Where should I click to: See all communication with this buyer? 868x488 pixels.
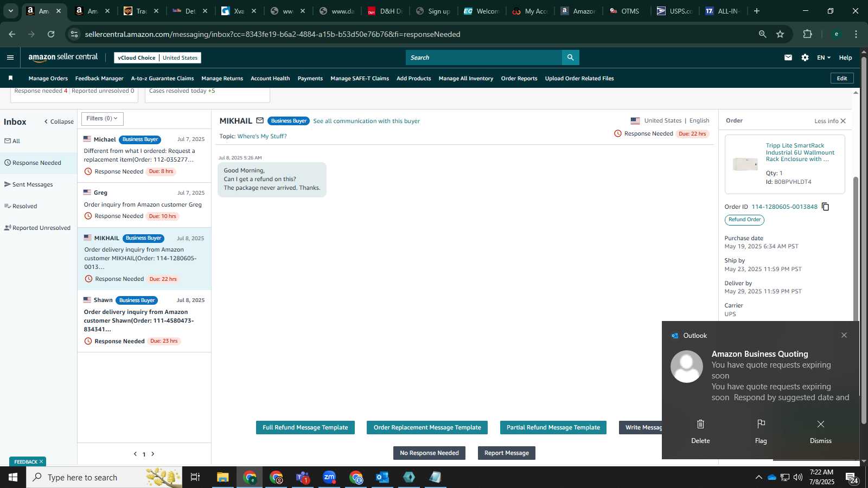(x=367, y=121)
